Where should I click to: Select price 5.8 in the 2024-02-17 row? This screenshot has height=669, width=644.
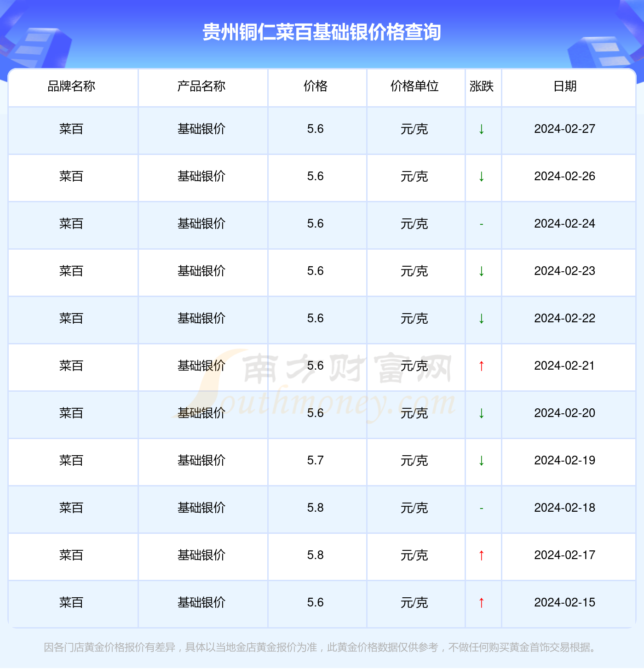tap(316, 555)
